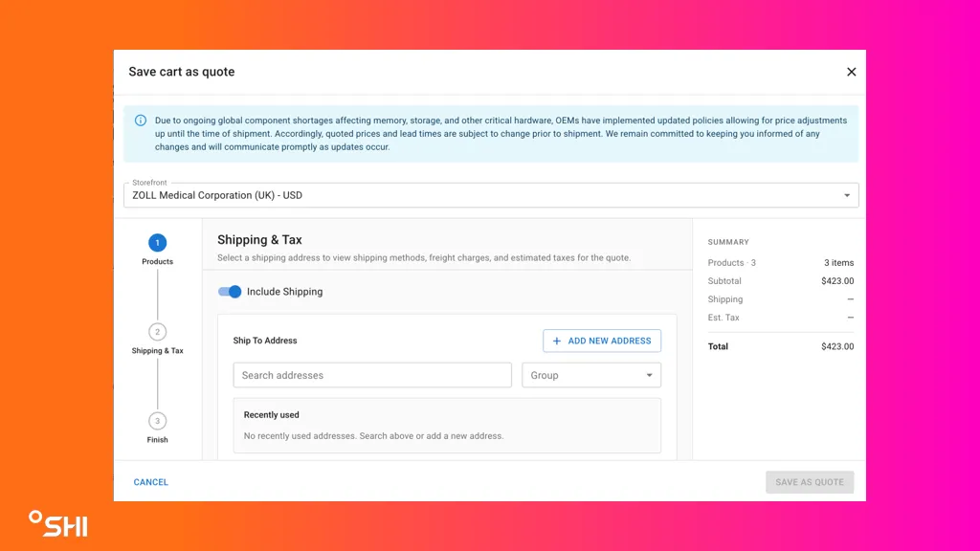
Task: Jump to step 3 Finish
Action: pos(158,421)
